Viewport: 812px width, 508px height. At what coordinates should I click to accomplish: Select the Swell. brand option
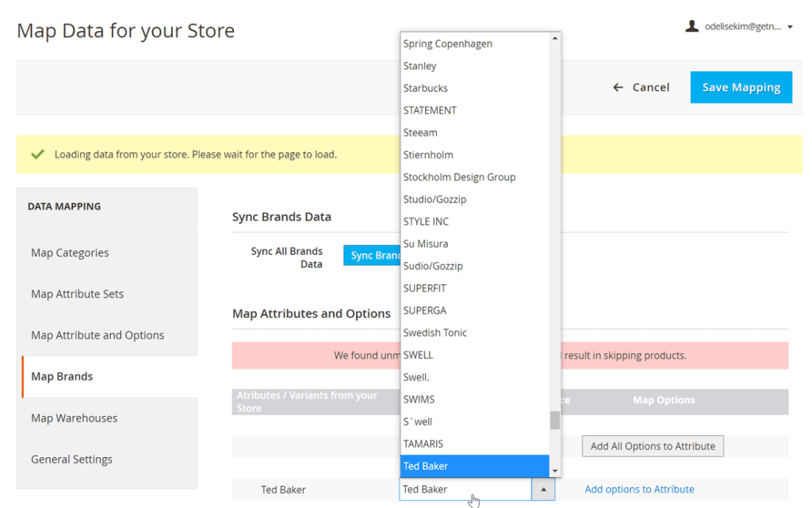pos(475,378)
